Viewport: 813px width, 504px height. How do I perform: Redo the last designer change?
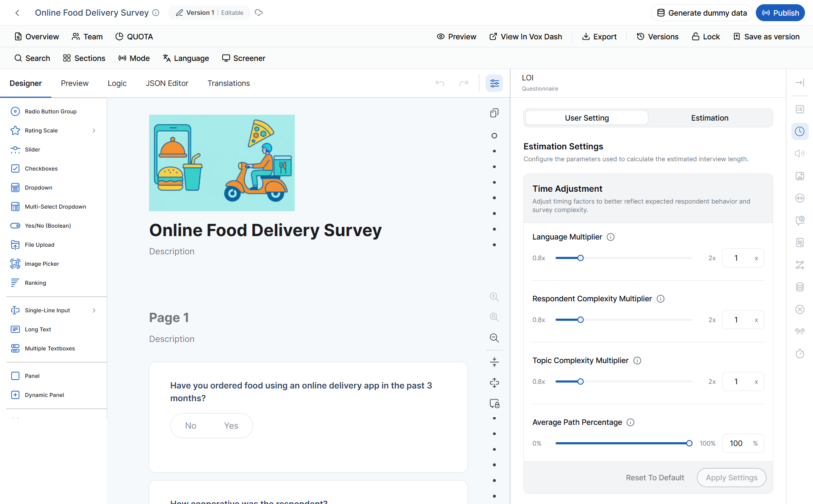click(x=464, y=83)
